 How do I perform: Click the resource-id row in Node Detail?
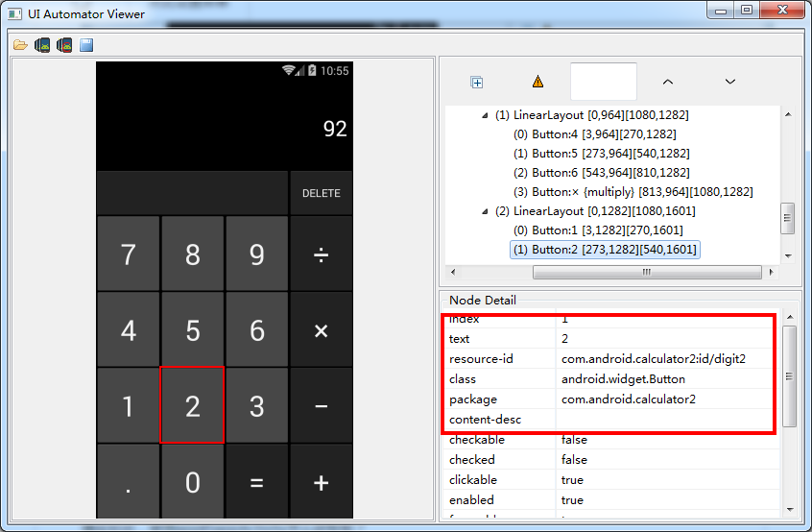[610, 359]
